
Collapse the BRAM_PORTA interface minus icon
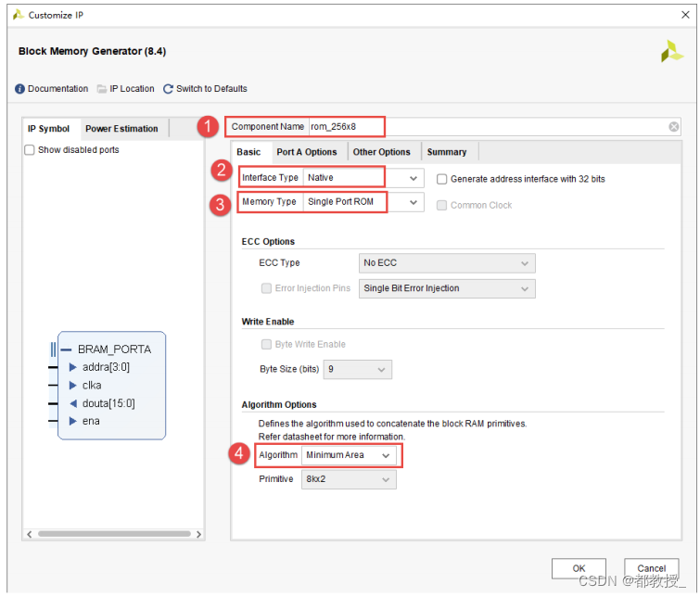[66, 349]
